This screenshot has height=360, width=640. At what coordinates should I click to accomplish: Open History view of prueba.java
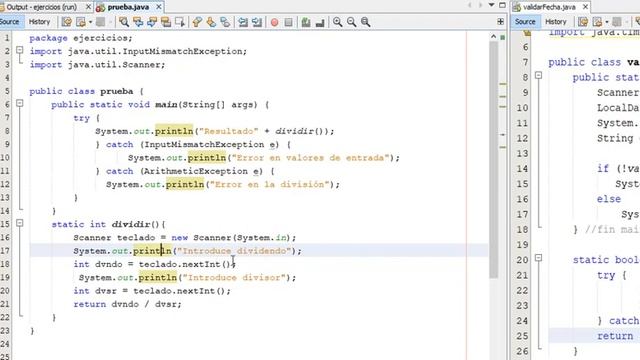click(x=39, y=22)
